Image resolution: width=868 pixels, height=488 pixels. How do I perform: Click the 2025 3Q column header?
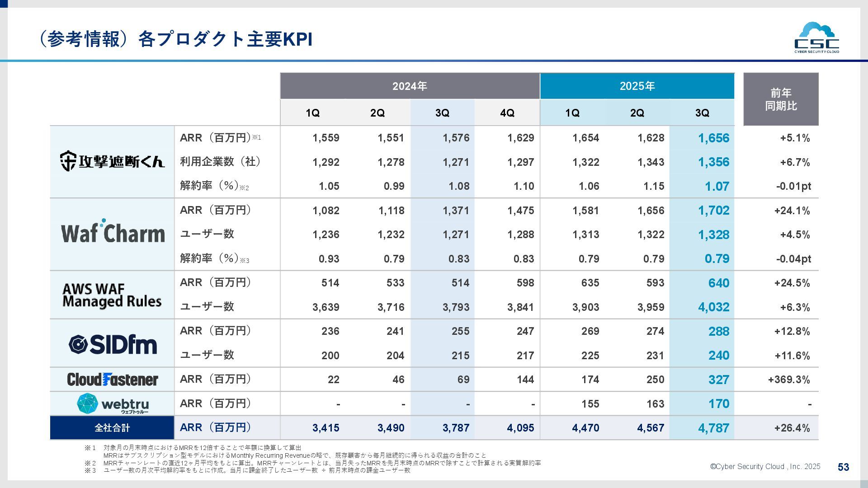702,113
